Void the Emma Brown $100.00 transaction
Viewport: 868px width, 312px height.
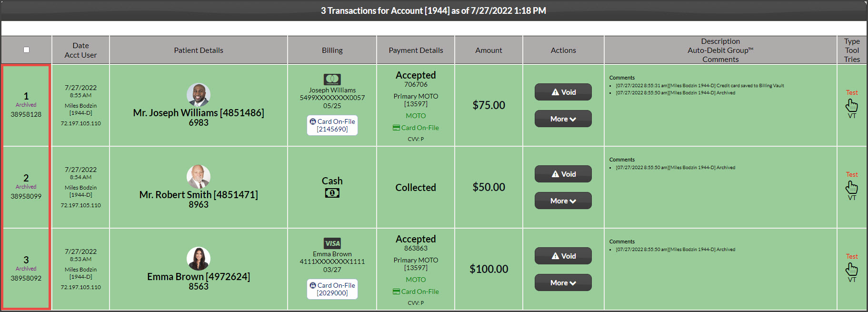pos(563,256)
